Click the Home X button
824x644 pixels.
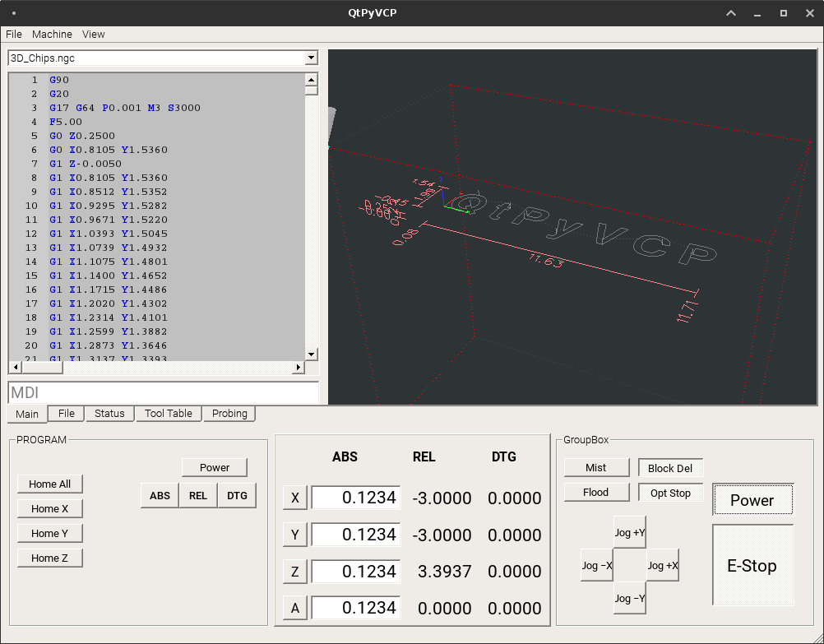pos(50,509)
